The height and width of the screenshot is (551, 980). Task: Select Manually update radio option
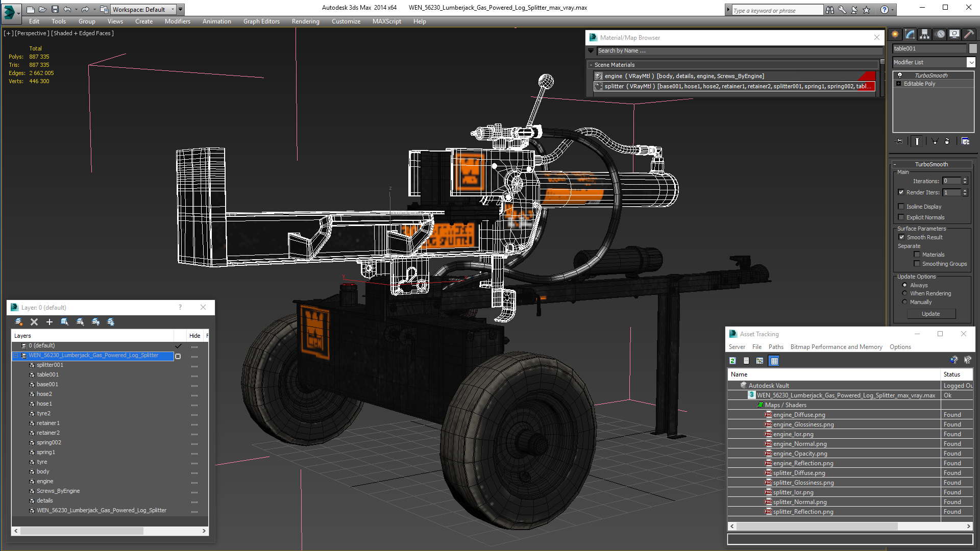[x=904, y=302]
